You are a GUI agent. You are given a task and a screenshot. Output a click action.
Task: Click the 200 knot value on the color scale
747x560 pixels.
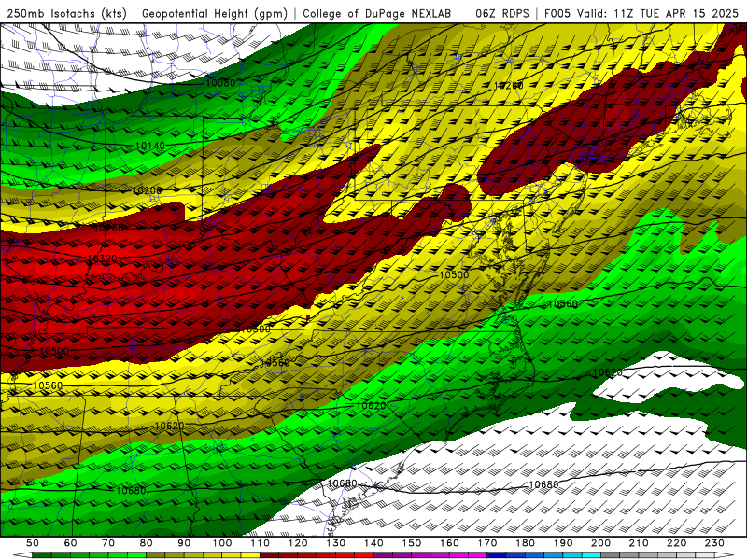coord(600,543)
